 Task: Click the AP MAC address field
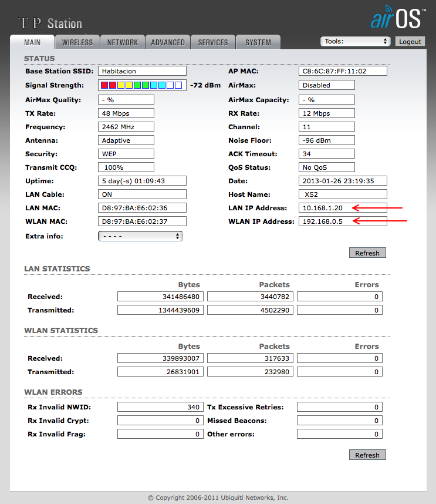click(x=343, y=71)
